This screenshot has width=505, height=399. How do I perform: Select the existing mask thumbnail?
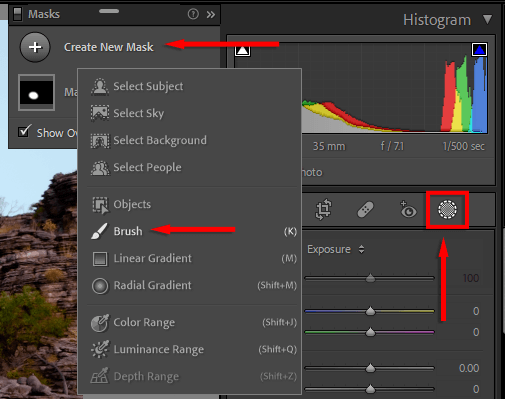point(36,93)
